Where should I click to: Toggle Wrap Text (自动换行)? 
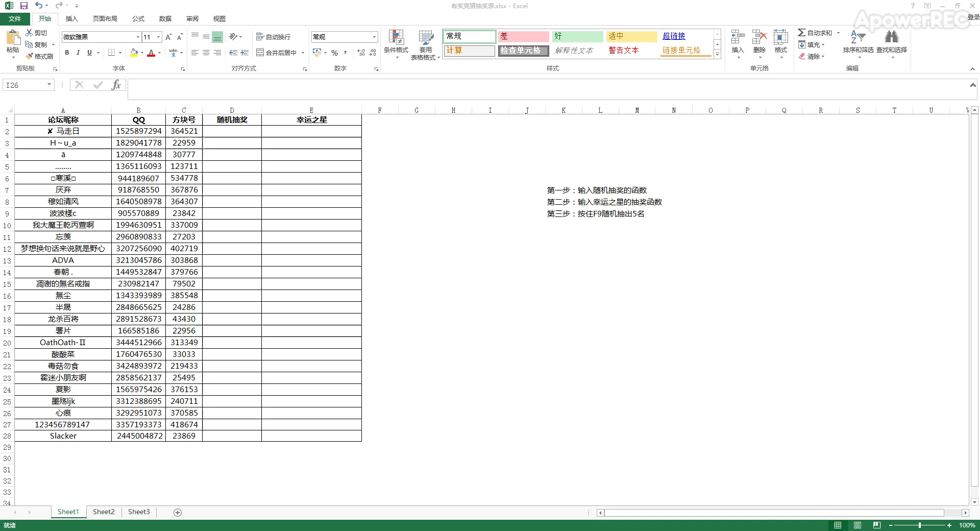(x=274, y=37)
